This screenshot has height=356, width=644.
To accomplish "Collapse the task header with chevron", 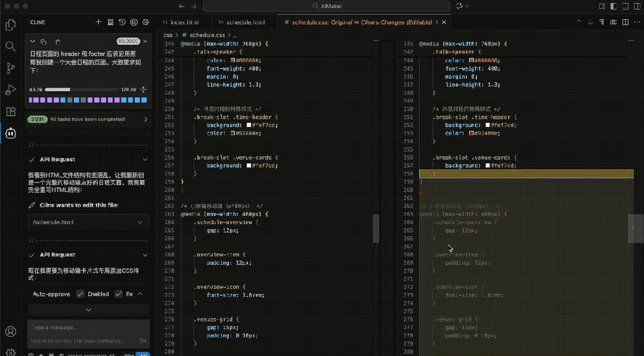I will [x=32, y=42].
